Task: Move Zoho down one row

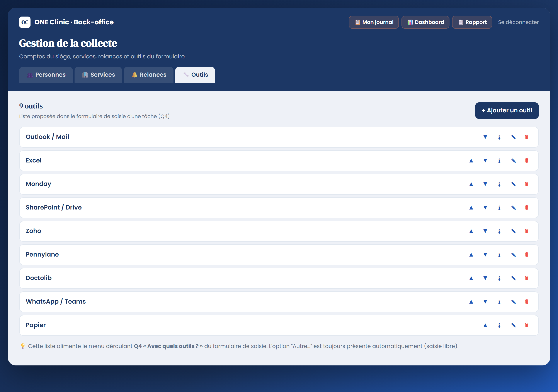Action: pos(485,231)
